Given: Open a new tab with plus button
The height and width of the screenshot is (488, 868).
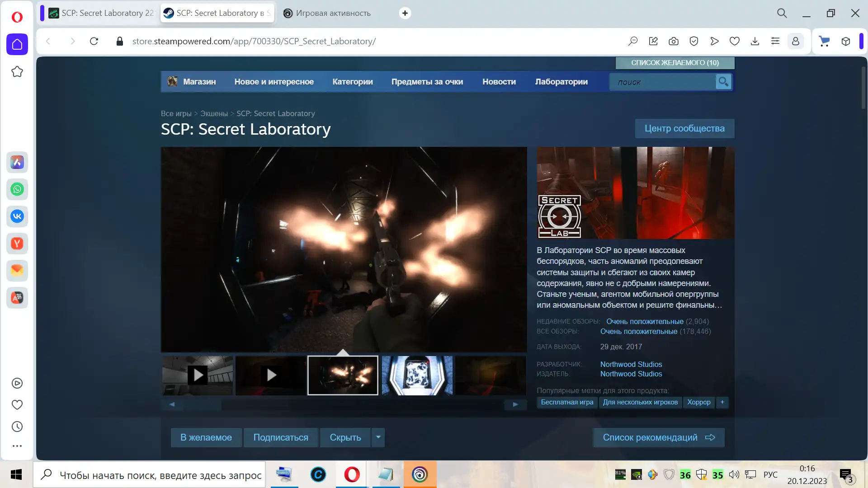Looking at the screenshot, I should click(x=405, y=13).
